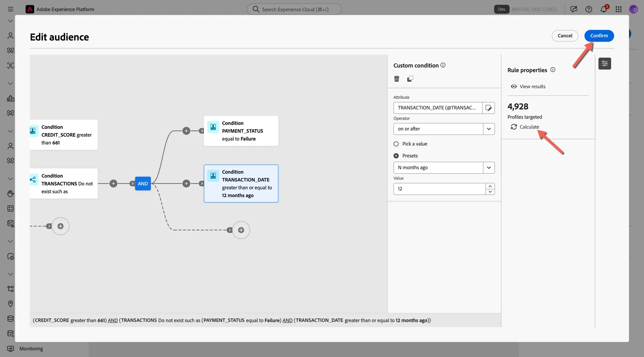
Task: Open the N months ago presets dropdown
Action: point(444,168)
